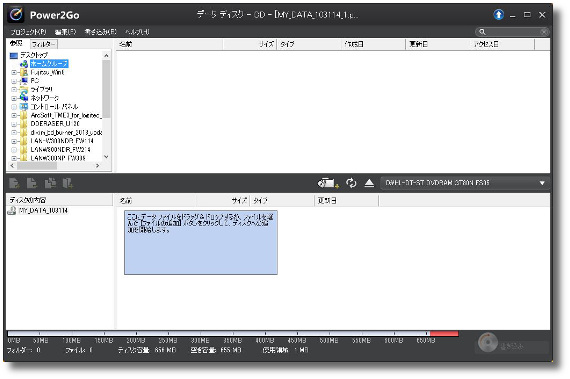Open the ヘルプ(H) menu

[x=137, y=32]
